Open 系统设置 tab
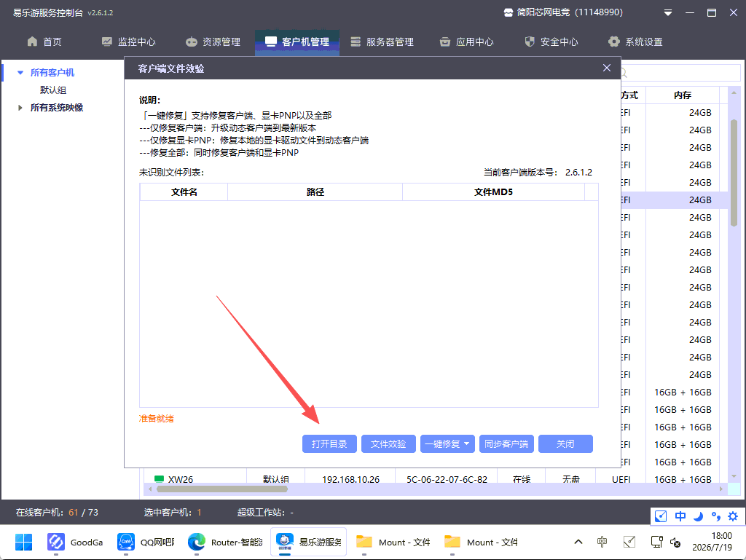 (x=635, y=42)
